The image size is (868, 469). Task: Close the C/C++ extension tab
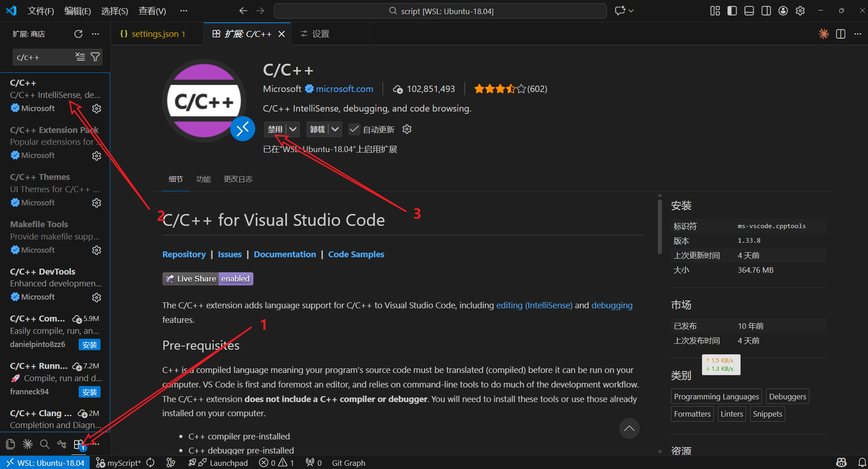(282, 34)
